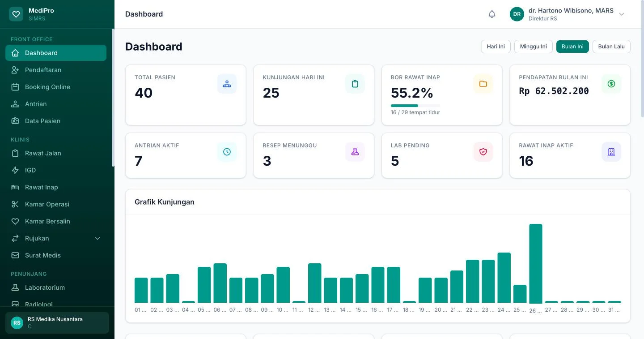Click the notification bell icon

pyautogui.click(x=492, y=14)
